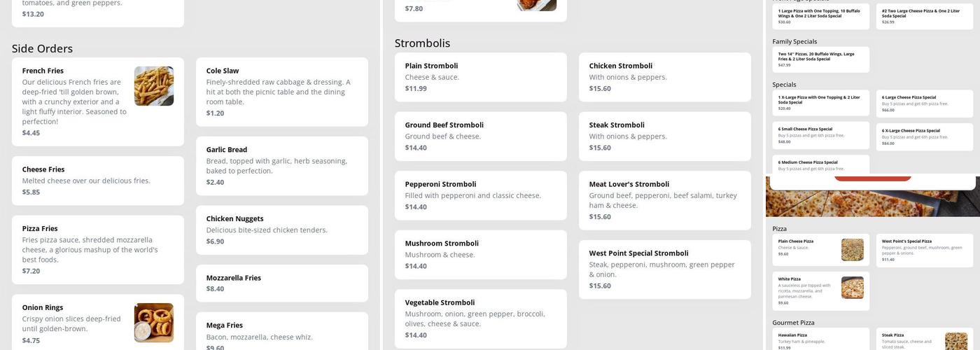Select the Cole Slaw side order
Screen dimensions: 980x350
tap(281, 92)
